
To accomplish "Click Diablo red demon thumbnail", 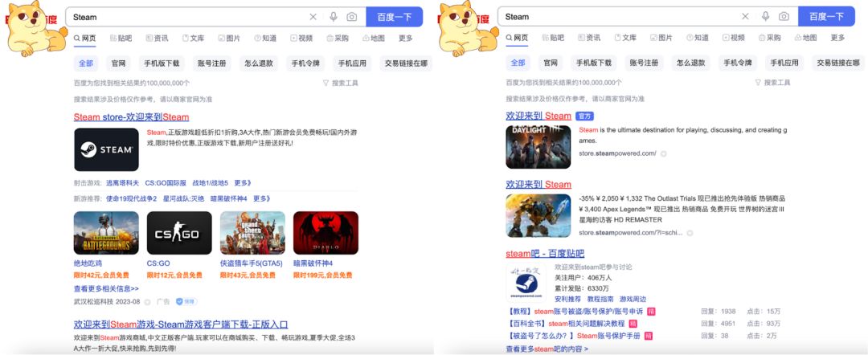I will point(325,233).
